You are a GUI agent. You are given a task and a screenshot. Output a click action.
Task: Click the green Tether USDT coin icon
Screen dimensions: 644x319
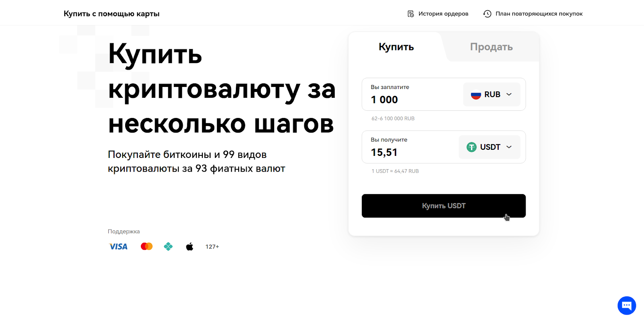471,147
